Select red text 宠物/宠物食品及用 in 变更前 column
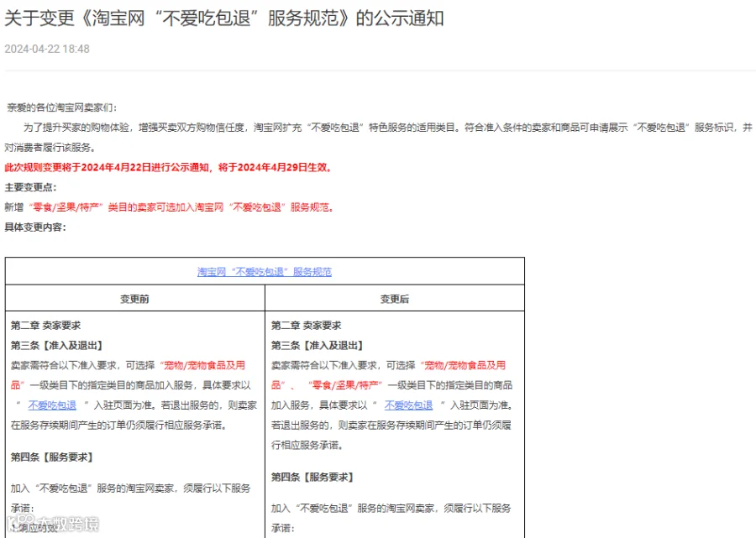756x538 pixels. point(202,365)
